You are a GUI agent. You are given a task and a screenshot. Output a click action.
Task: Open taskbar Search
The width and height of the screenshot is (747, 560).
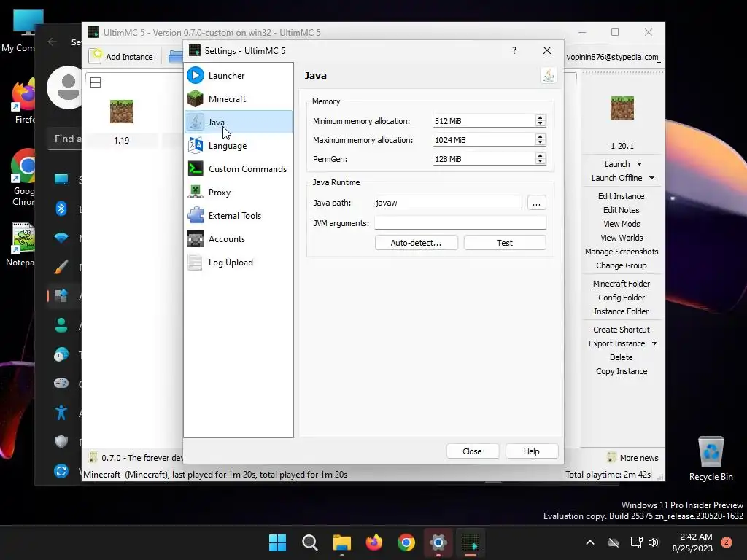[309, 542]
